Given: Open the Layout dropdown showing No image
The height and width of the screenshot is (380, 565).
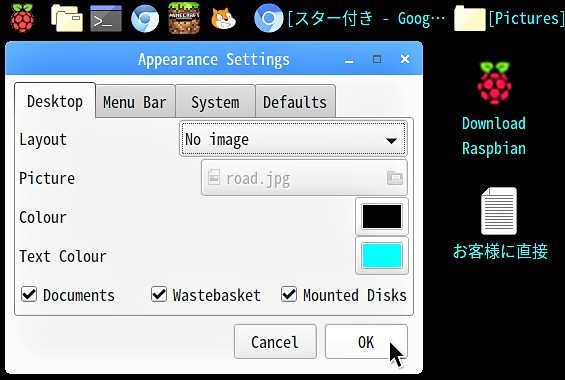Looking at the screenshot, I should 293,139.
